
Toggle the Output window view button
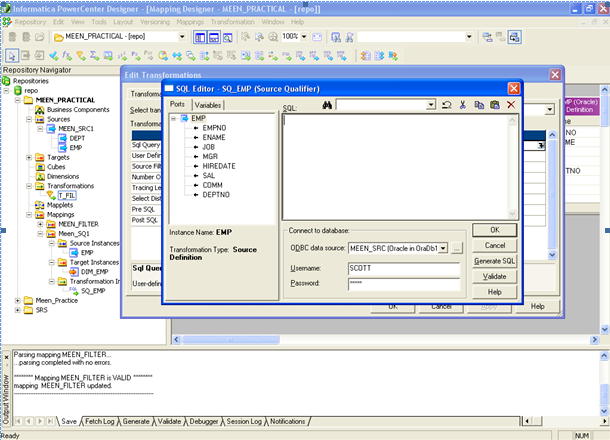pyautogui.click(x=214, y=37)
